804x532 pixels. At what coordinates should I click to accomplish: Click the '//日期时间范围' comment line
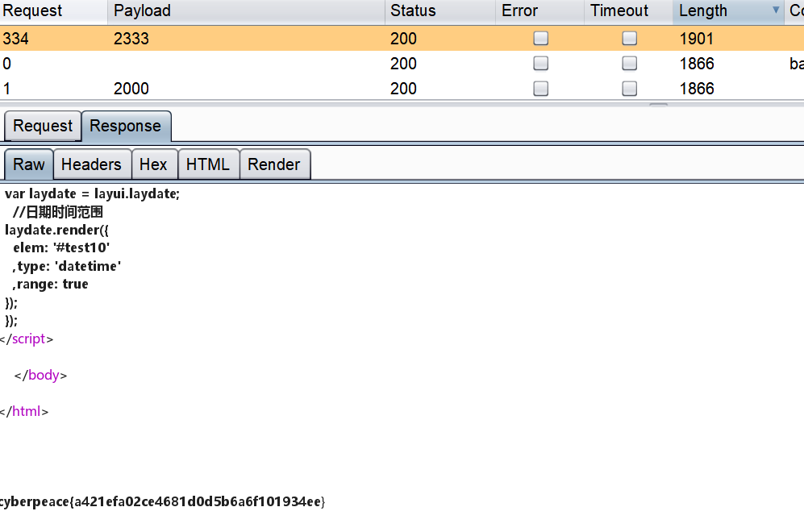(x=58, y=212)
